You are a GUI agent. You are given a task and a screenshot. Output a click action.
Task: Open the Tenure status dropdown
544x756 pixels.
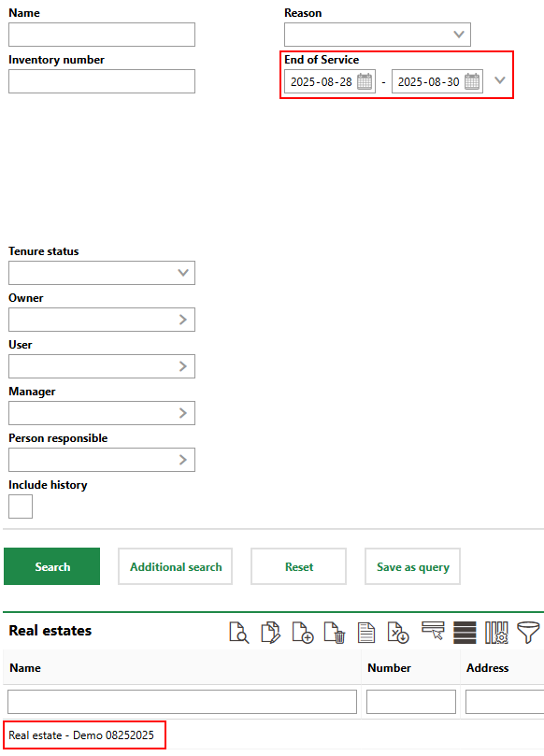pos(183,273)
